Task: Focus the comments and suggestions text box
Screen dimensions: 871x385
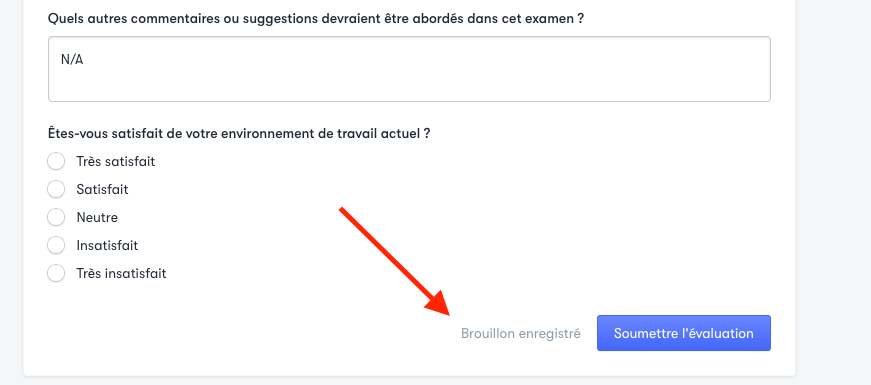Action: 409,69
